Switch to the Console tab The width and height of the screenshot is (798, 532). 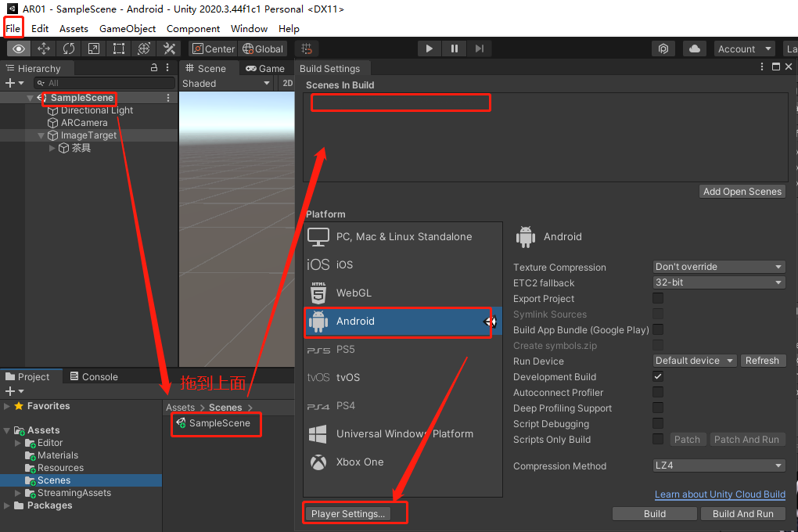[x=94, y=377]
